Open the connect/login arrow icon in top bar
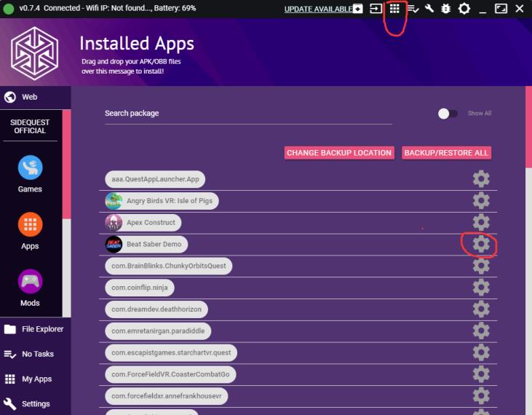This screenshot has width=532, height=415. point(376,9)
